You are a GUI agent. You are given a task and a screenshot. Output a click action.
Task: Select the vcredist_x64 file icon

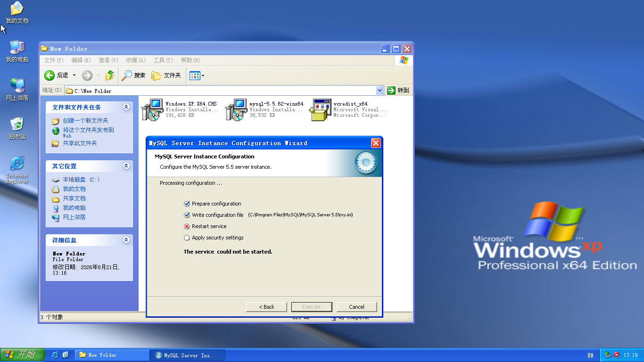tap(320, 110)
